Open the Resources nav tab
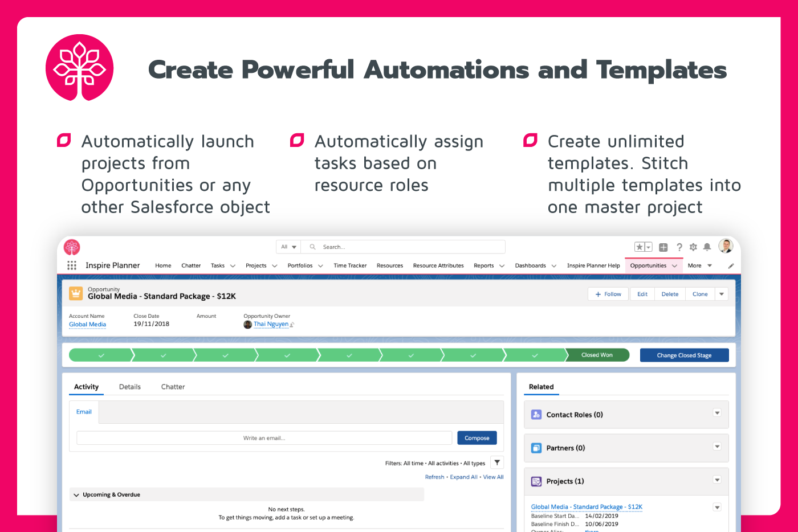 [390, 265]
